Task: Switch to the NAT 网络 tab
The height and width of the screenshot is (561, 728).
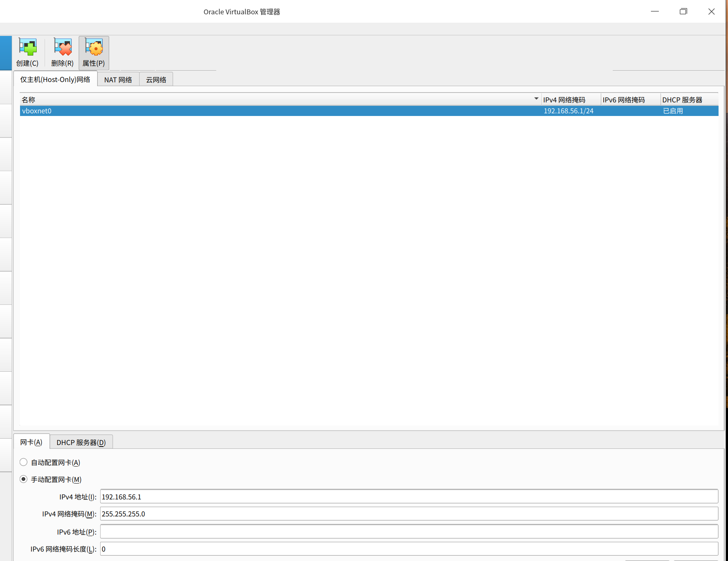Action: (118, 80)
